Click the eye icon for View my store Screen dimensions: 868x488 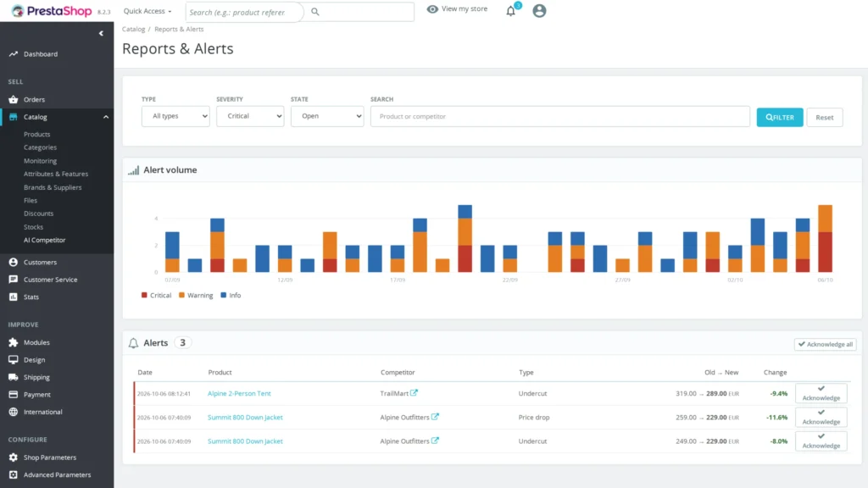pyautogui.click(x=432, y=8)
